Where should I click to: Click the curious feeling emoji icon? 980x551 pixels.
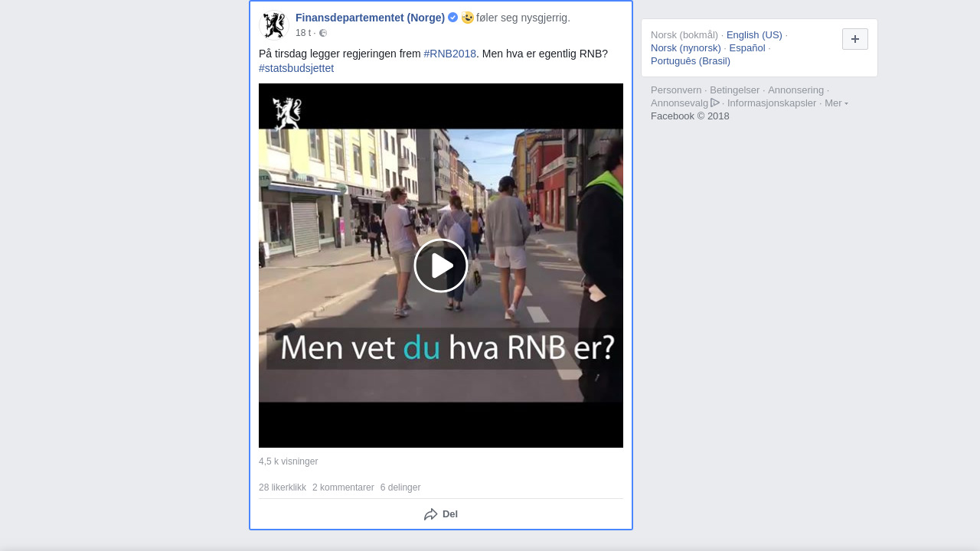point(468,18)
